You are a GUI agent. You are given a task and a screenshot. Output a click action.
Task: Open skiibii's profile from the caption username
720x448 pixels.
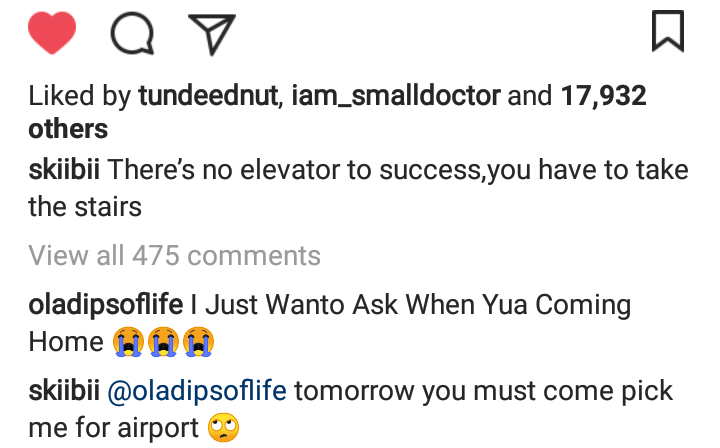click(x=65, y=170)
